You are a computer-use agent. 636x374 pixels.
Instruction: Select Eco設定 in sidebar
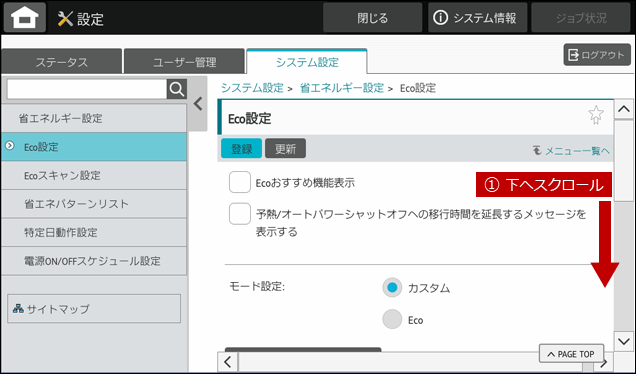[x=94, y=147]
